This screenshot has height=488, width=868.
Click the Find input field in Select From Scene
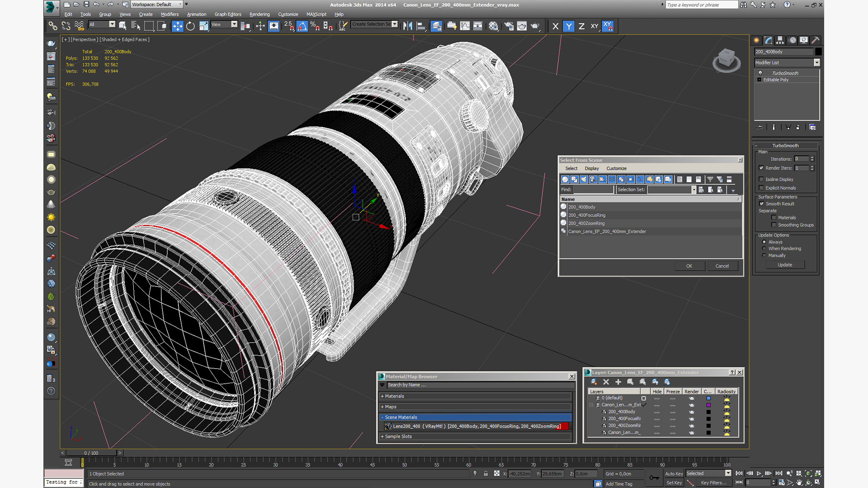[x=594, y=190]
